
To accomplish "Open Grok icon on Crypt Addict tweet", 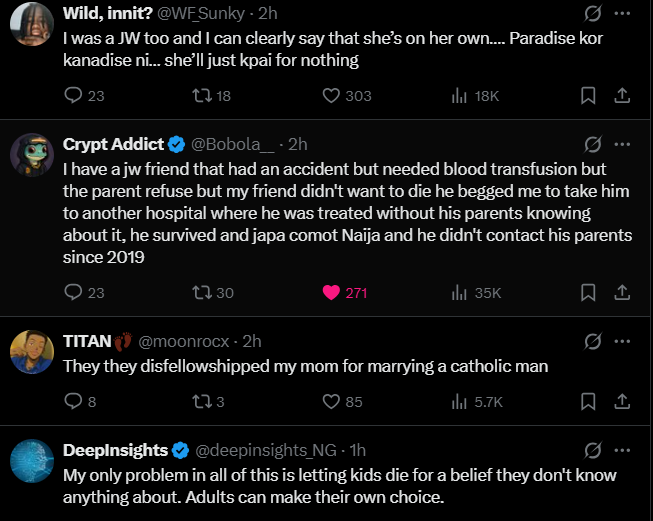I will pyautogui.click(x=592, y=144).
